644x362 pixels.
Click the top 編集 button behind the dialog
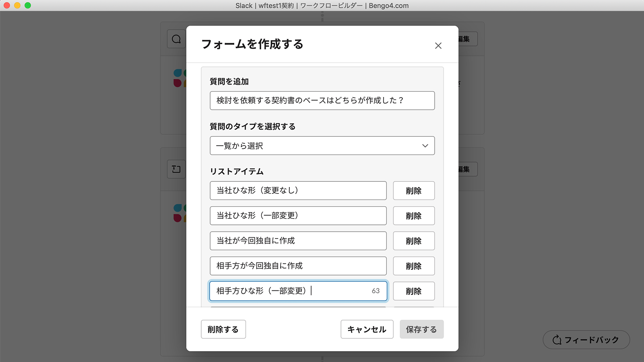466,39
